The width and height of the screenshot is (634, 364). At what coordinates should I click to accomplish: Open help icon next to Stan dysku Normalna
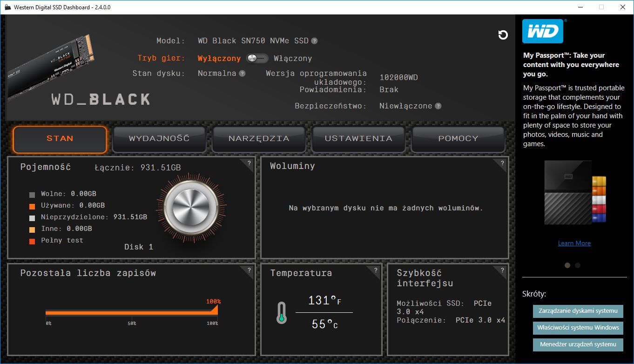pyautogui.click(x=242, y=74)
